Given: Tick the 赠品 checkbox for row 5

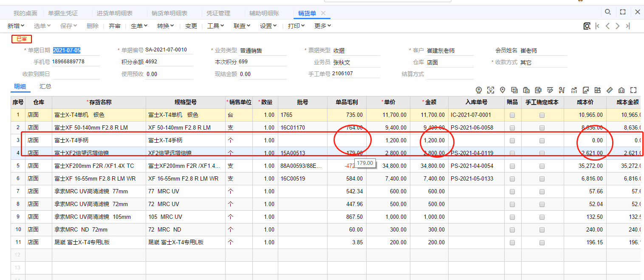Looking at the screenshot, I should (x=512, y=166).
